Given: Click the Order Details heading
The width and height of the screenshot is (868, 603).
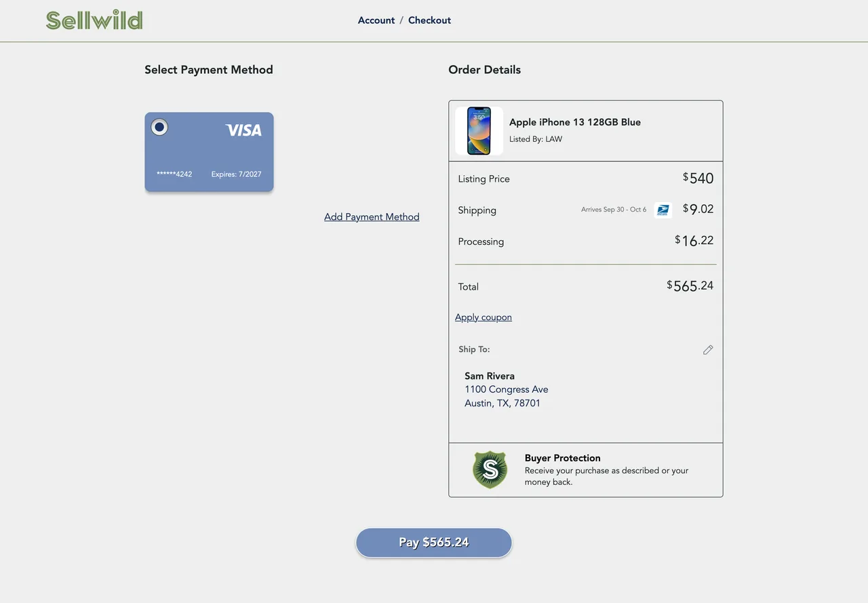Looking at the screenshot, I should (485, 70).
